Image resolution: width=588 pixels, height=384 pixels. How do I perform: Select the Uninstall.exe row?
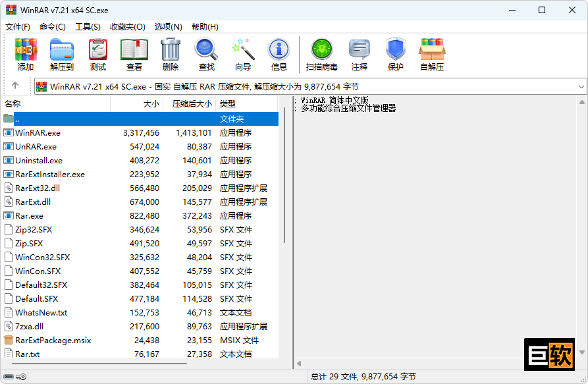click(x=140, y=160)
